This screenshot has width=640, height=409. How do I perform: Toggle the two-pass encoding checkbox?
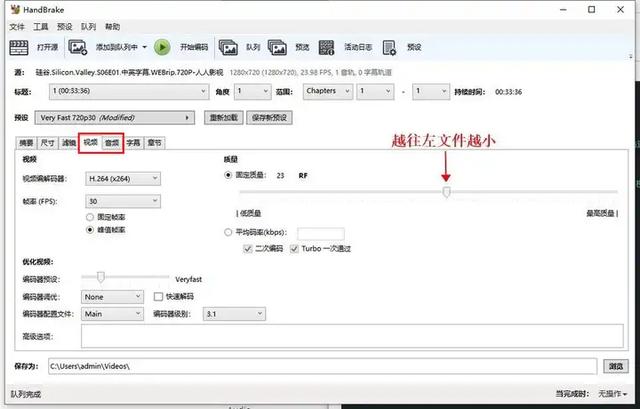click(x=247, y=249)
